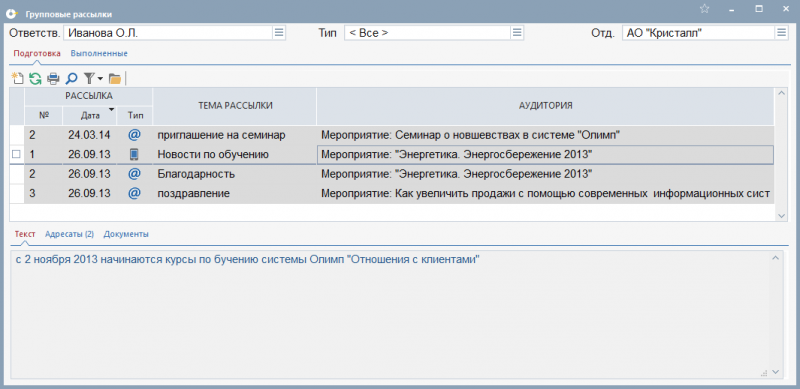Sort by the Дата column header
The height and width of the screenshot is (389, 800).
point(90,116)
